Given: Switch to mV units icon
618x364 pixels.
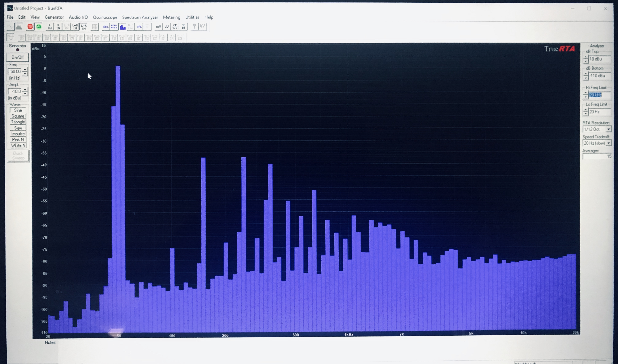Looking at the screenshot, I should (158, 27).
